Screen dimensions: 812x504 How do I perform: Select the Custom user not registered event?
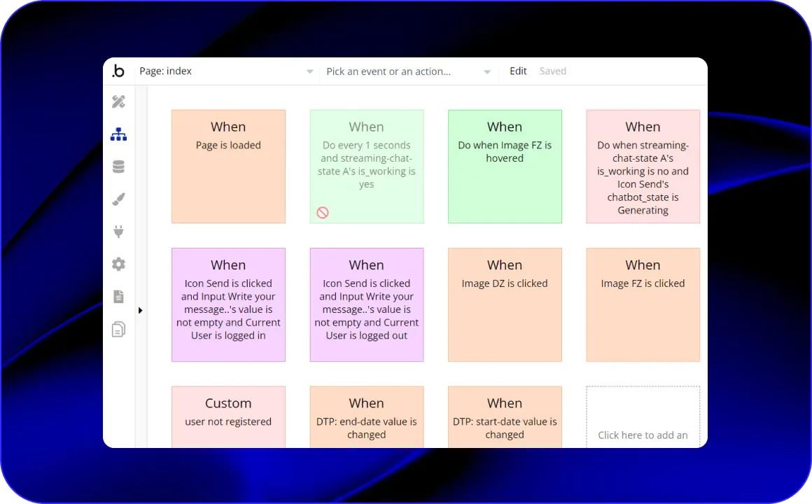point(228,417)
